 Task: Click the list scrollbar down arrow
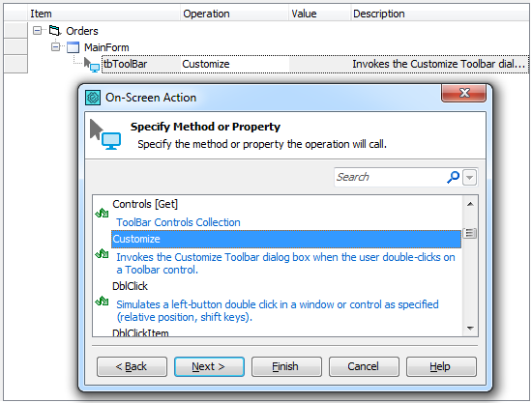470,328
